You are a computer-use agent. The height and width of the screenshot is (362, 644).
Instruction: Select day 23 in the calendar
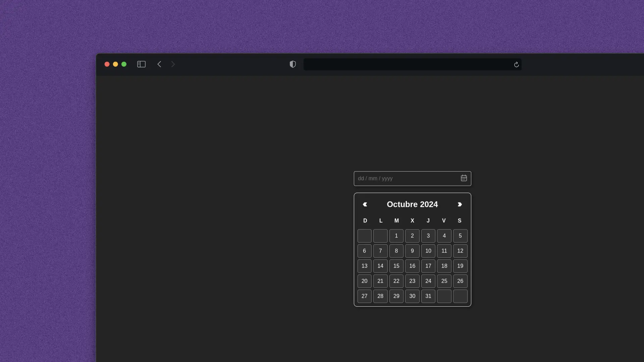[412, 281]
